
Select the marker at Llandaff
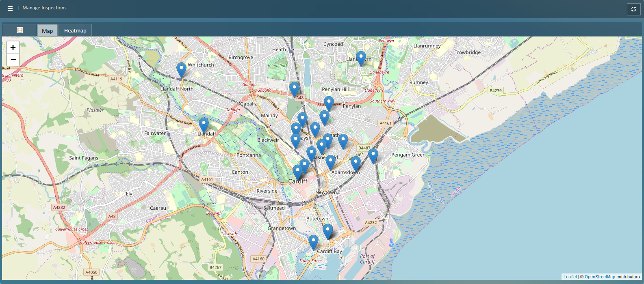(x=204, y=125)
